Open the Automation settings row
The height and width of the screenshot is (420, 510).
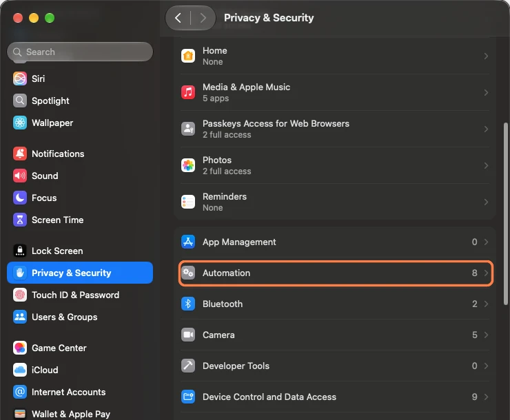click(x=336, y=273)
